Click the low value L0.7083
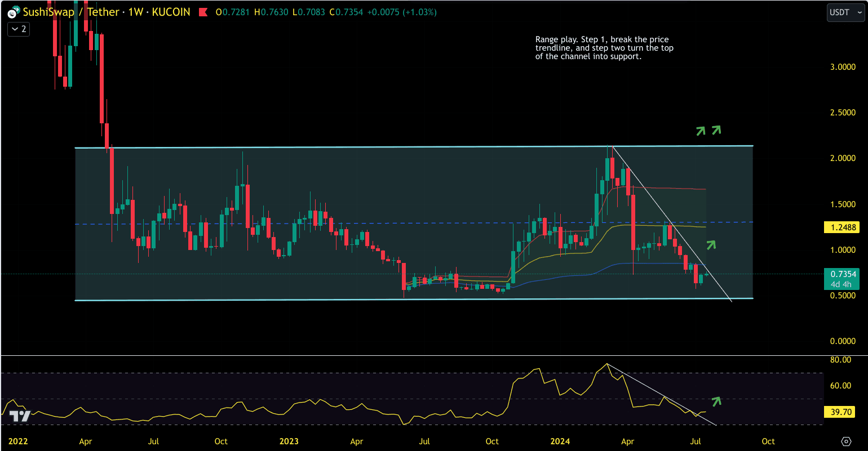 [308, 12]
